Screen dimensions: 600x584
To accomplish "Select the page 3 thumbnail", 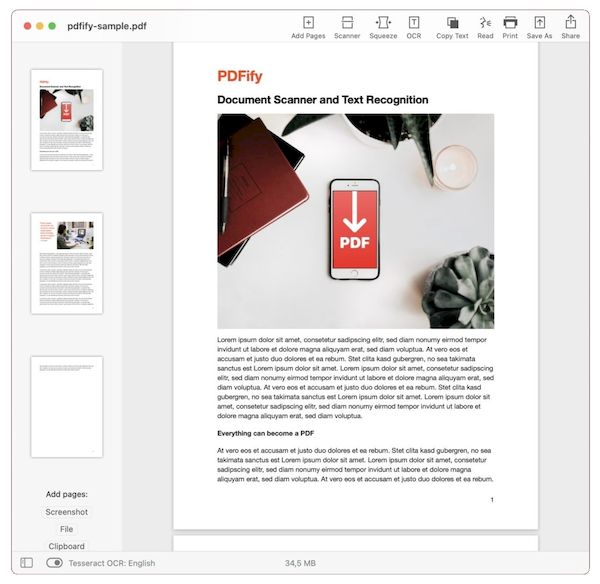I will [x=67, y=407].
